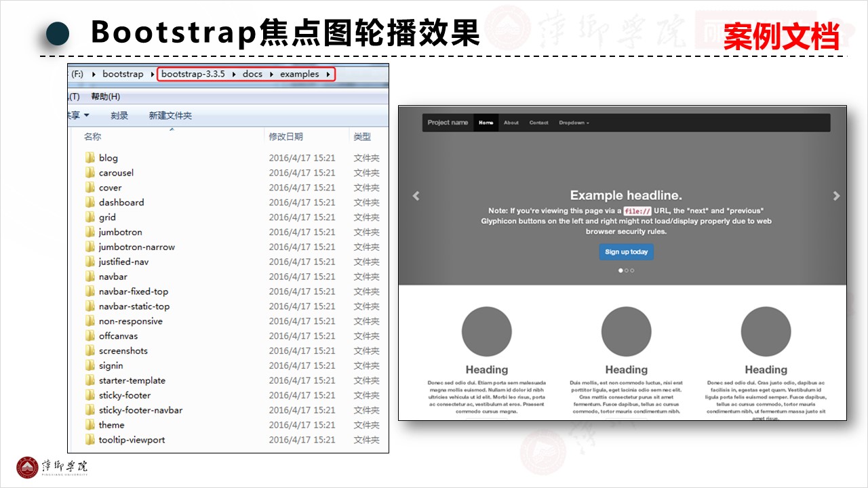Select the dashboard folder name text
Viewport: 868px width, 488px height.
pyautogui.click(x=121, y=203)
